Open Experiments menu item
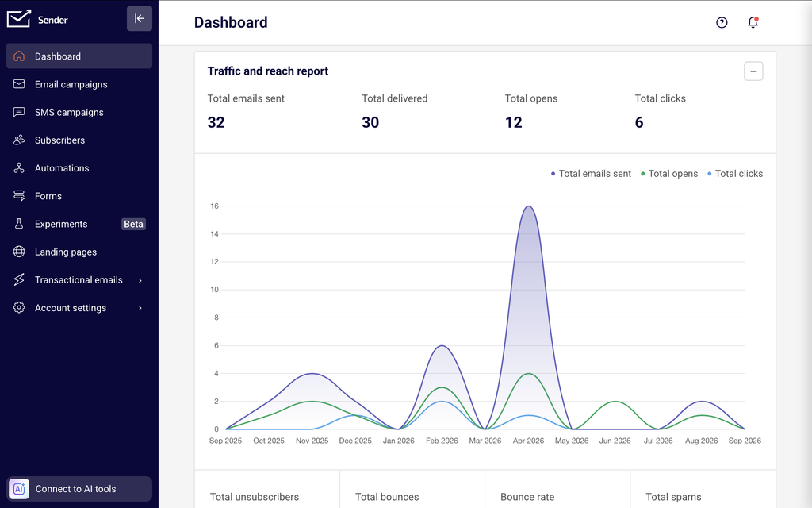The width and height of the screenshot is (812, 508). [79, 224]
